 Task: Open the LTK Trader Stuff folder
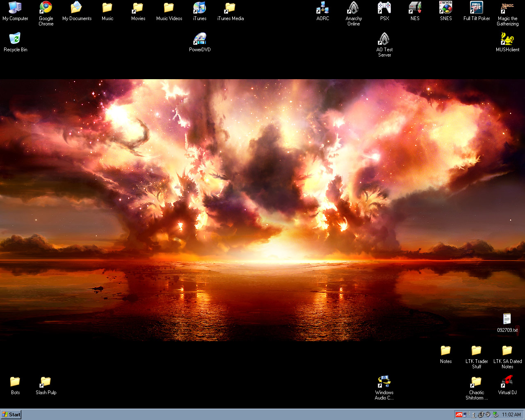477,351
